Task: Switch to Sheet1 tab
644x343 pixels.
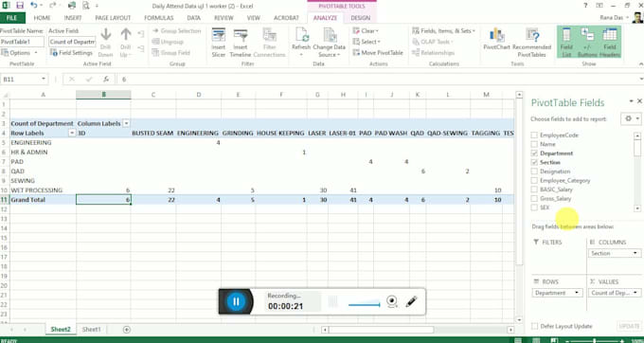Action: point(91,330)
